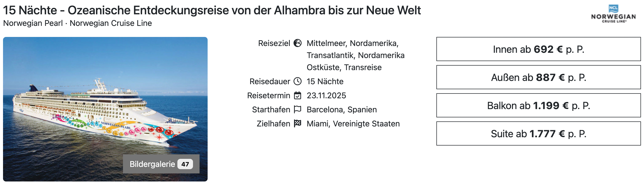This screenshot has height=186, width=644.
Task: Choose the Suite ab 1.777 € option
Action: (x=538, y=134)
